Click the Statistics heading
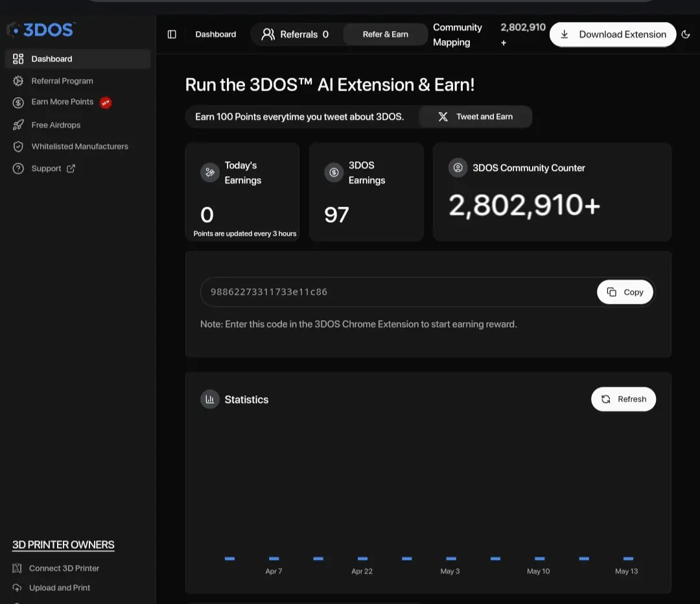The image size is (700, 604). [246, 400]
